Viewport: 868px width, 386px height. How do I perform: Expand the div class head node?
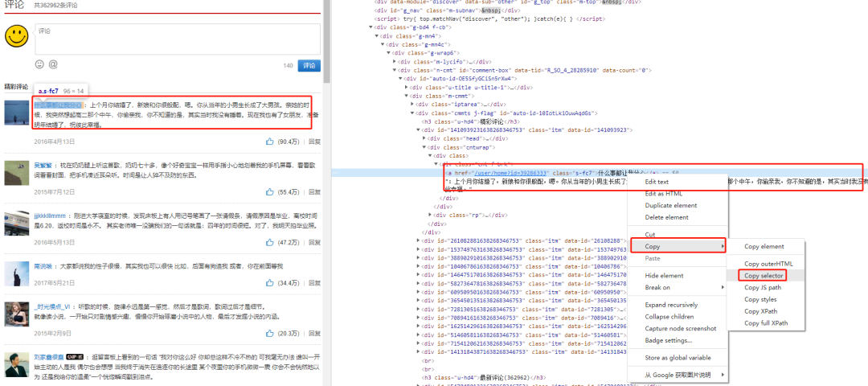(x=424, y=138)
